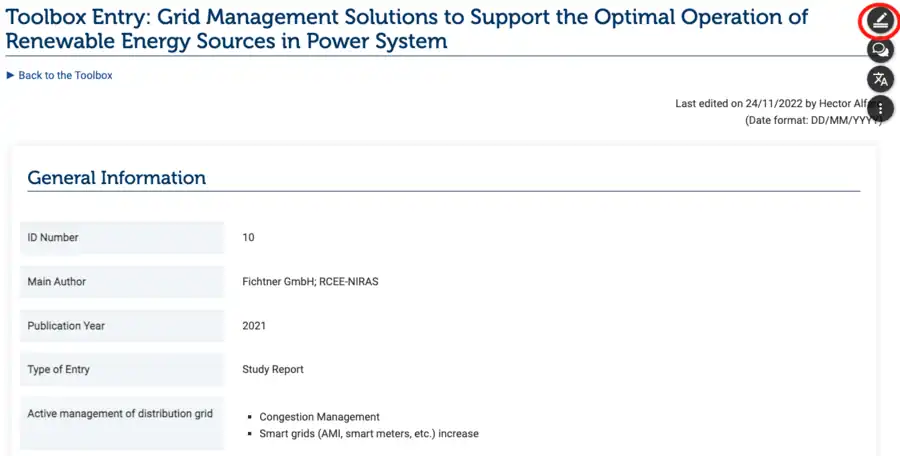Click the Study Report entry type value
Image resolution: width=900 pixels, height=456 pixels.
[273, 370]
